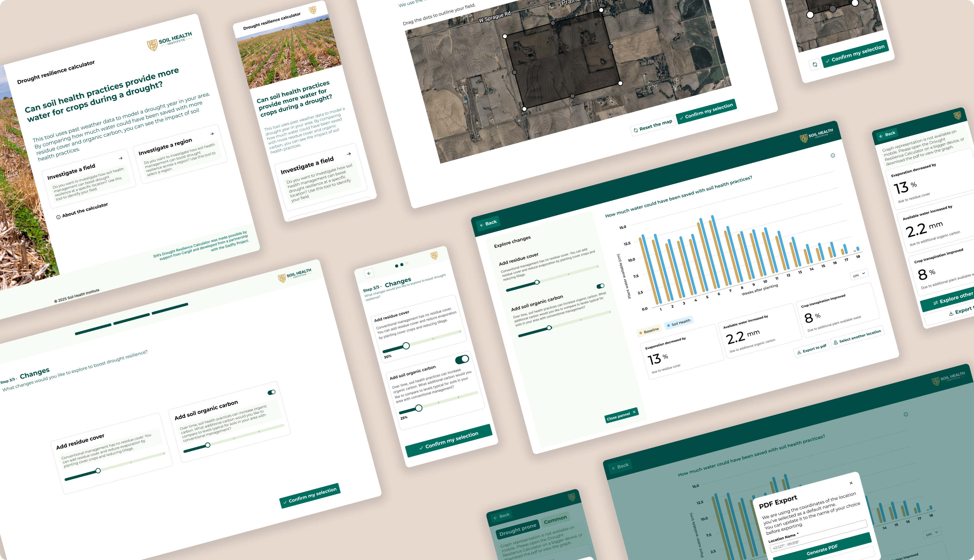Click the soil organic carbon slider handle on mobile Changes
The image size is (974, 560).
tap(419, 408)
